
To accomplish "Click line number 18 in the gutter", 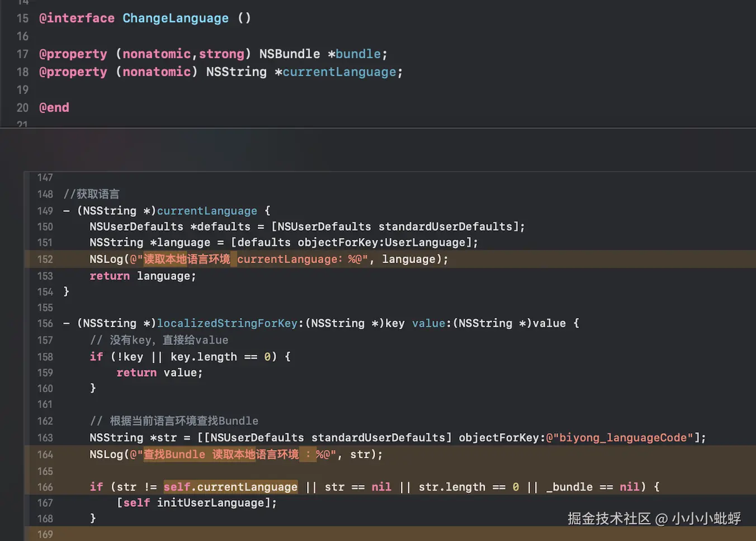I will point(22,72).
